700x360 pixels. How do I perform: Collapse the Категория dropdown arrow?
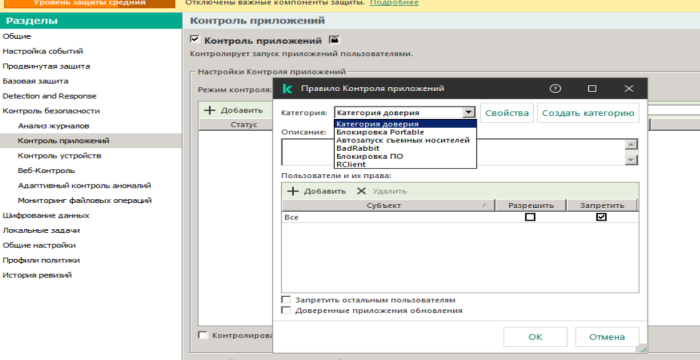click(x=468, y=113)
